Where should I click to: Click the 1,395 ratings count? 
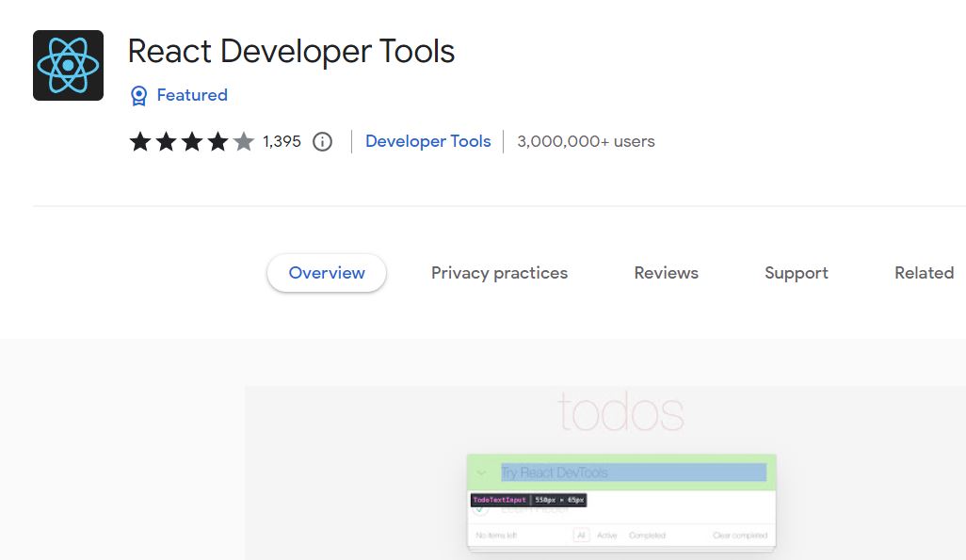(282, 142)
